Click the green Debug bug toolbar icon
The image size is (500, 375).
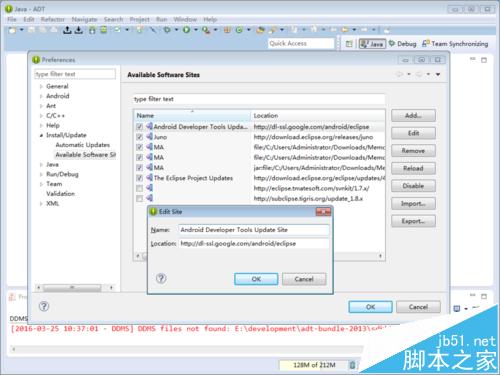click(167, 30)
